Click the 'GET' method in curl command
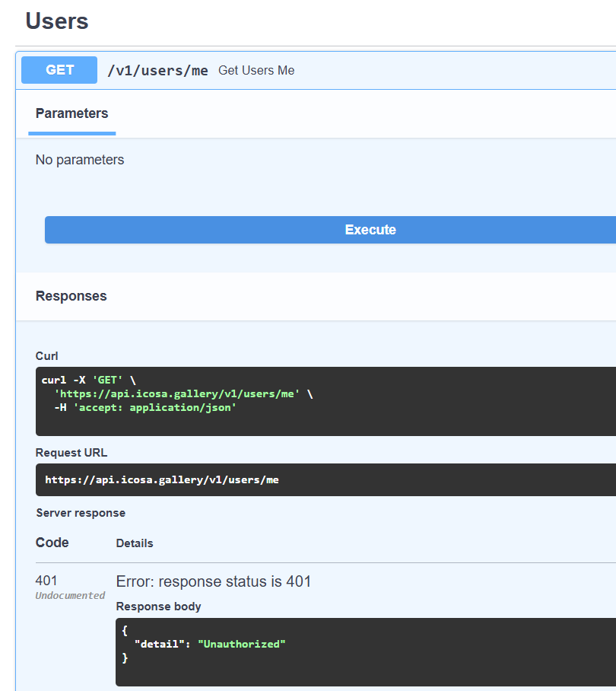 [x=107, y=380]
